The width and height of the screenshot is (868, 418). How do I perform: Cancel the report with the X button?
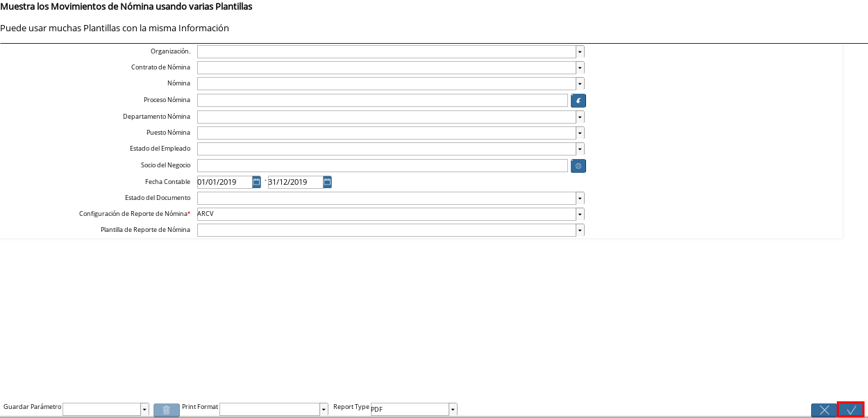pos(824,410)
